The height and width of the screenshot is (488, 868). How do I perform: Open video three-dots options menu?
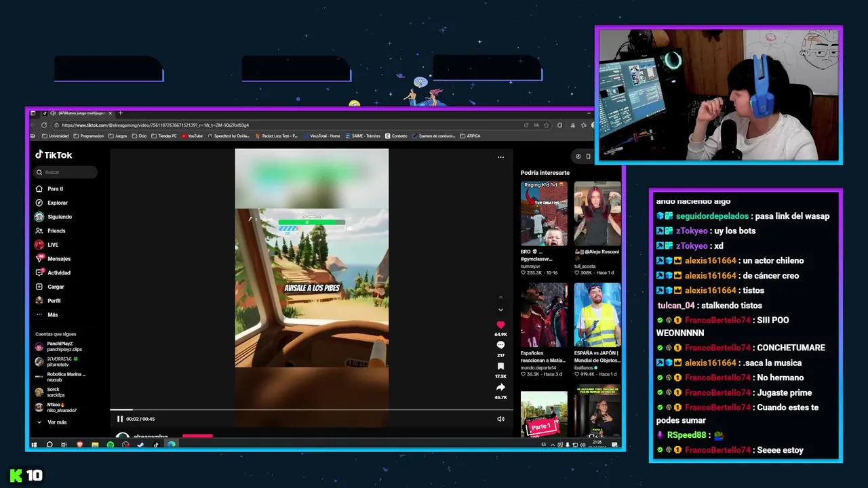500,157
